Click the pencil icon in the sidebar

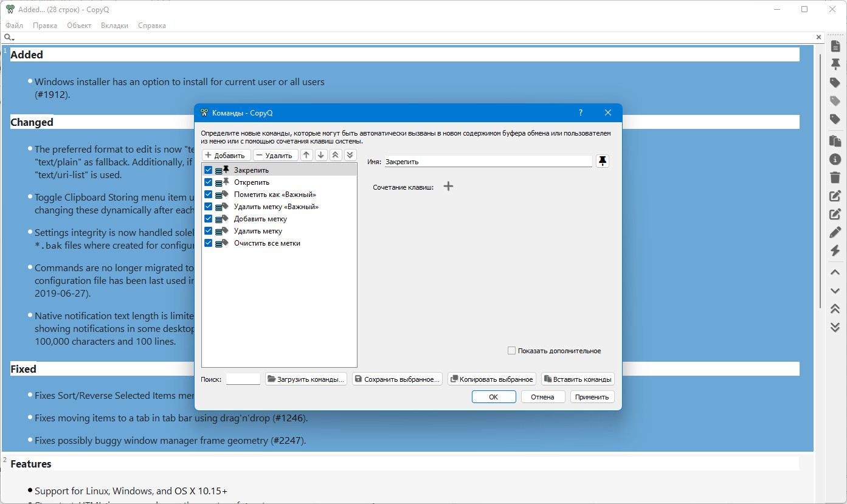point(835,232)
